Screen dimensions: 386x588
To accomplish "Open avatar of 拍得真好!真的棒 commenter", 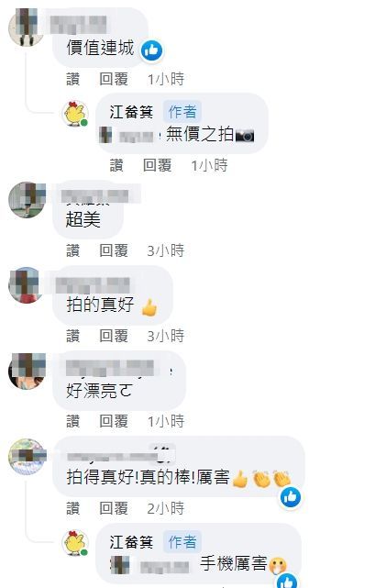I will [x=27, y=457].
